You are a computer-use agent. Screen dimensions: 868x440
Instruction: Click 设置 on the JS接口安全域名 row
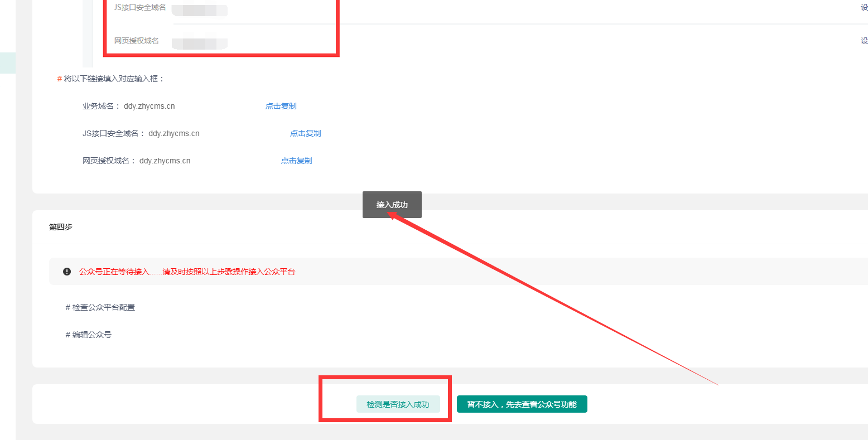864,8
